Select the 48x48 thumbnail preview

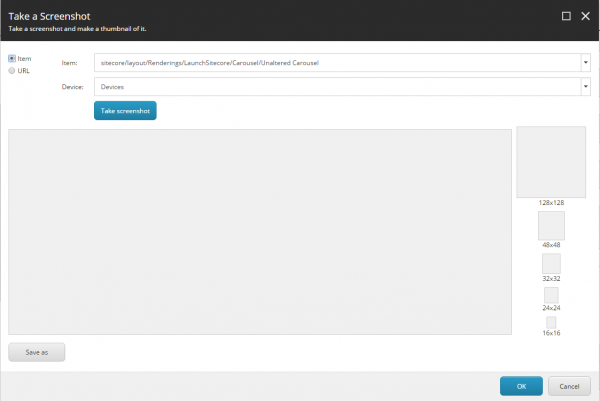click(551, 226)
